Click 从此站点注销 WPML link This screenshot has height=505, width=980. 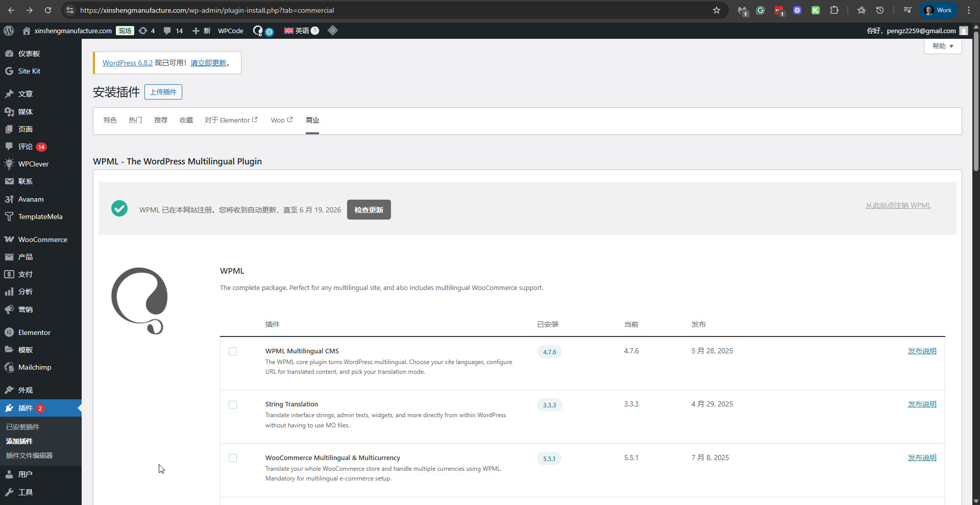(x=898, y=205)
